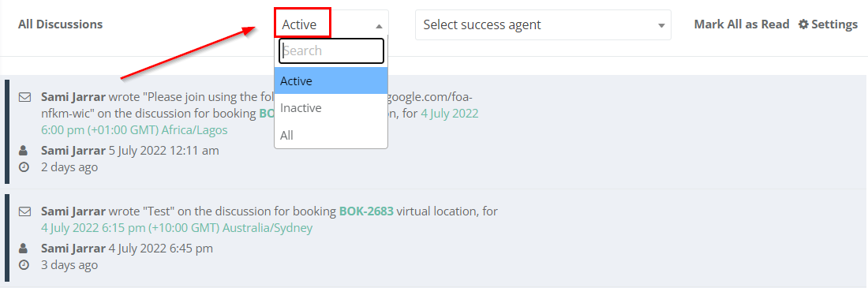The height and width of the screenshot is (288, 868).
Task: Click the Active status selector box
Action: pyautogui.click(x=331, y=24)
